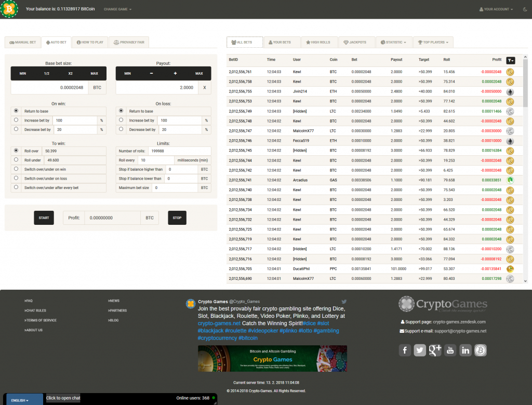532x405 pixels.
Task: Click to open chat at the bottom
Action: point(62,398)
